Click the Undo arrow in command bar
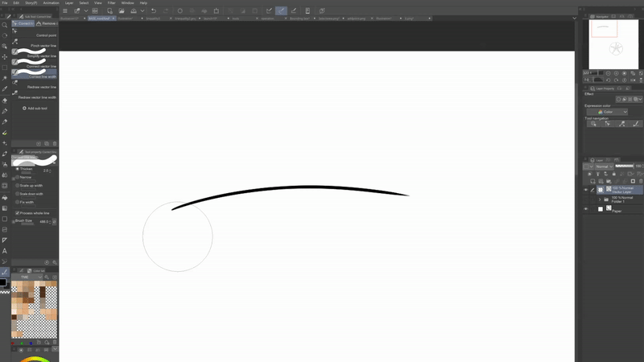 tap(154, 11)
